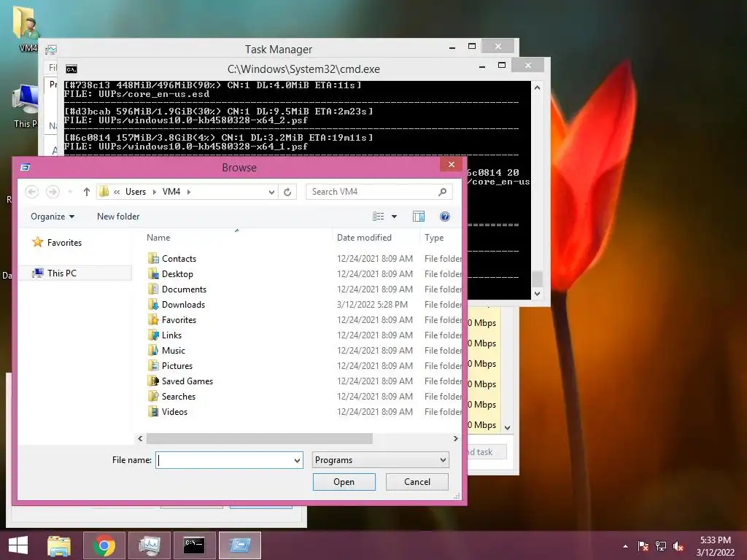The height and width of the screenshot is (560, 747).
Task: Click the cmd.exe window title icon
Action: 71,69
